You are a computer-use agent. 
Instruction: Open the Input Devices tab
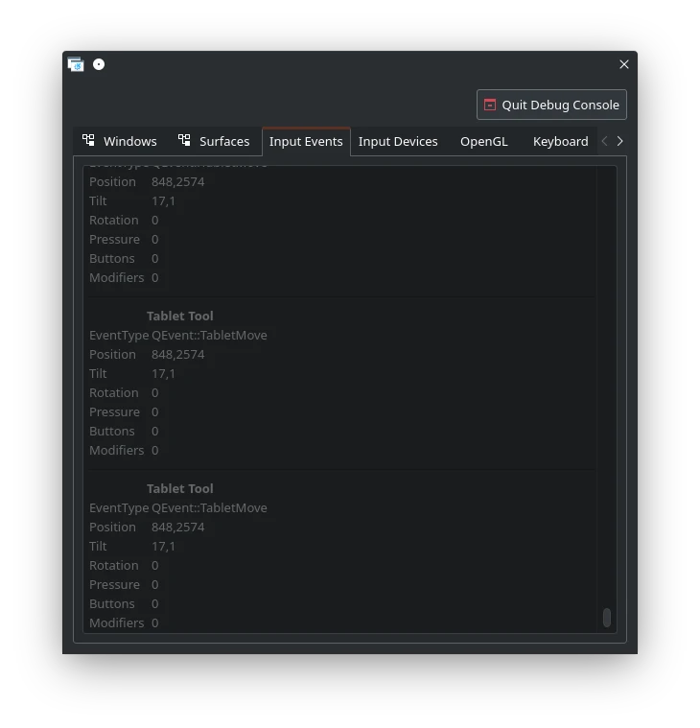[398, 141]
